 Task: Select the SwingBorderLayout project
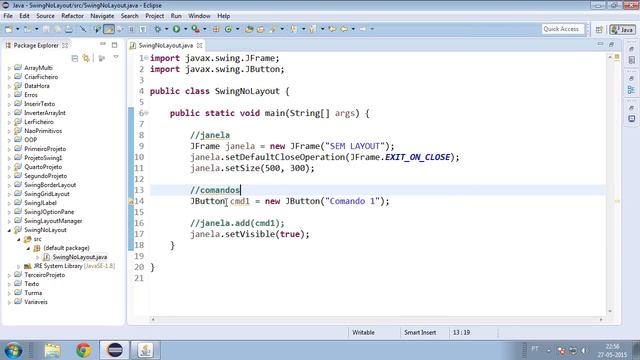50,185
